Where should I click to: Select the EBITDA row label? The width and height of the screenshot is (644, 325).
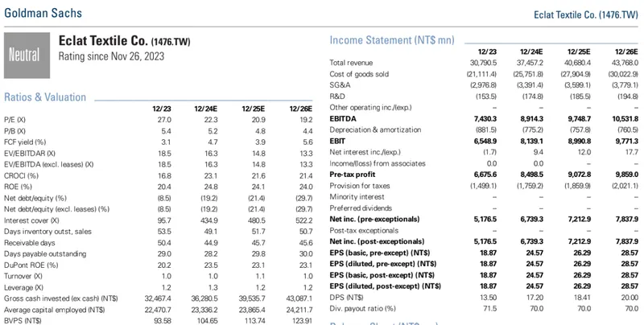coord(345,118)
